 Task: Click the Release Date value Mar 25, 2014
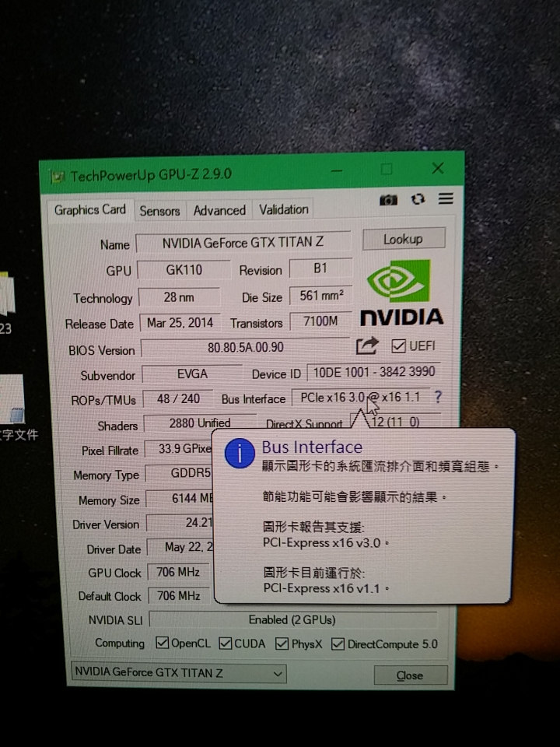pos(180,323)
